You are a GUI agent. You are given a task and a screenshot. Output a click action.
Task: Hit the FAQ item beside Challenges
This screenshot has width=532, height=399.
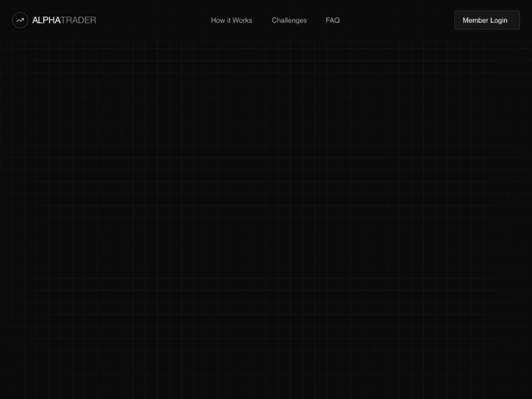(332, 20)
